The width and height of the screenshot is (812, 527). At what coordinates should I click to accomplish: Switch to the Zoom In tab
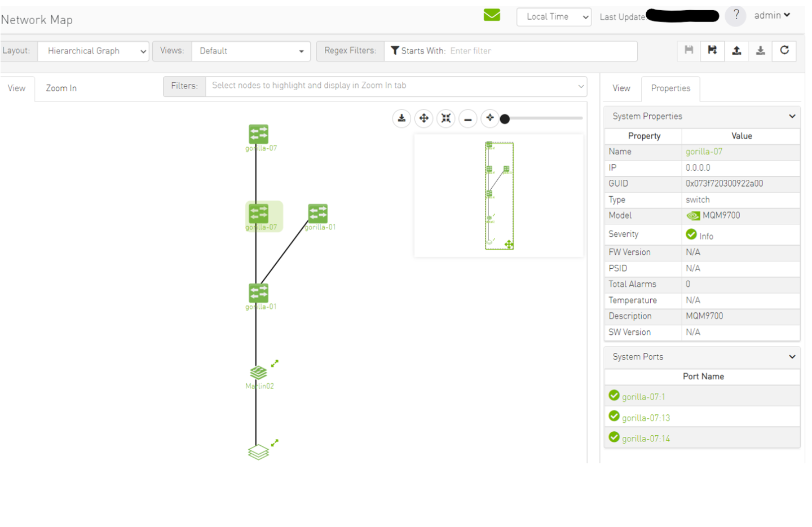tap(61, 88)
